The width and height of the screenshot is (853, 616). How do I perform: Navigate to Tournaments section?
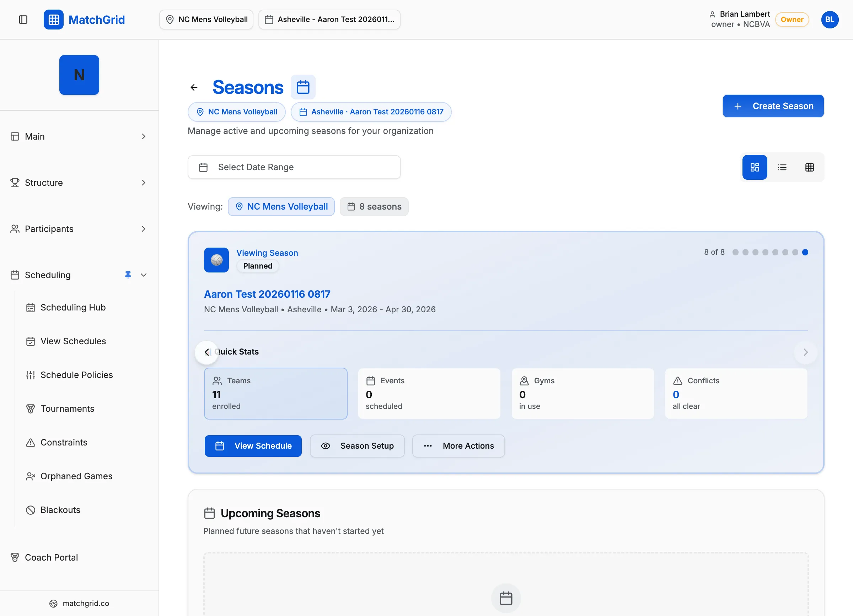click(67, 409)
